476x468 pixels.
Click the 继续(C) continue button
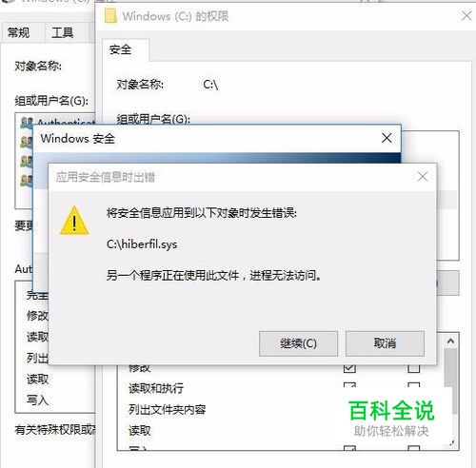(x=298, y=343)
